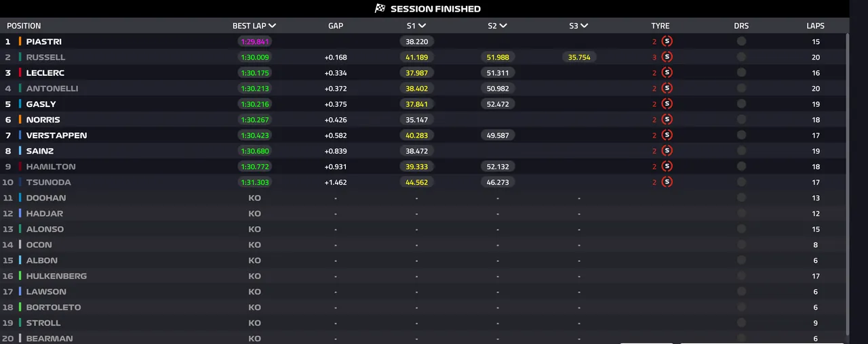This screenshot has height=344, width=868.
Task: Click Verstappen's soft tyre icon
Action: [667, 135]
